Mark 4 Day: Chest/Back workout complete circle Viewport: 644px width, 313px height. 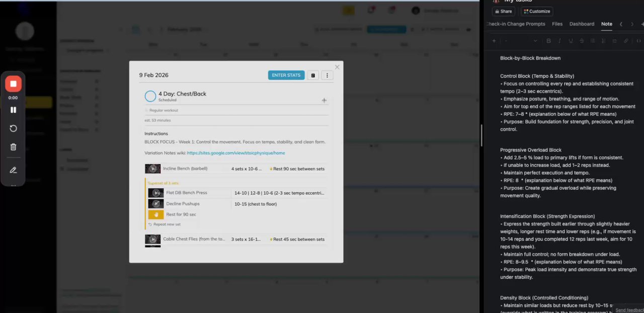pos(150,96)
